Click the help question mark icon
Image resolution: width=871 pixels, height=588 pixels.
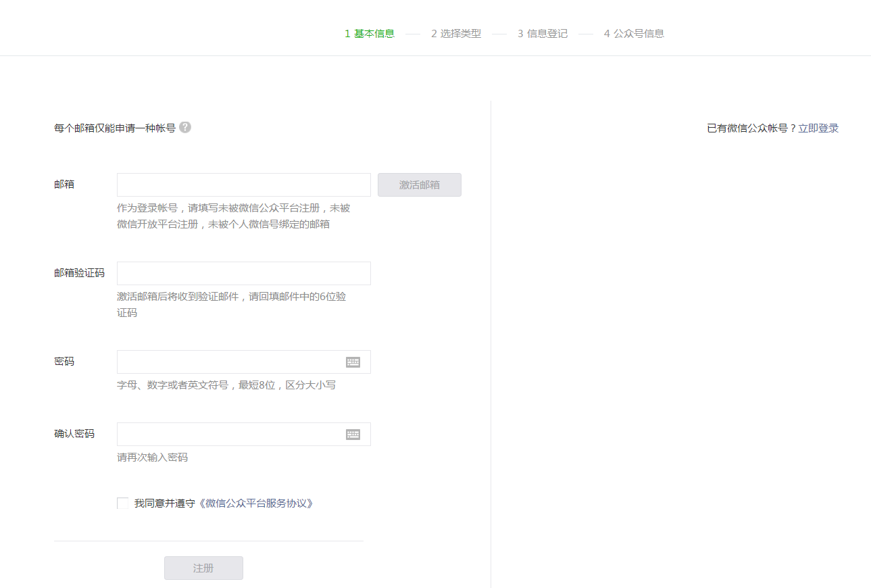pos(185,127)
